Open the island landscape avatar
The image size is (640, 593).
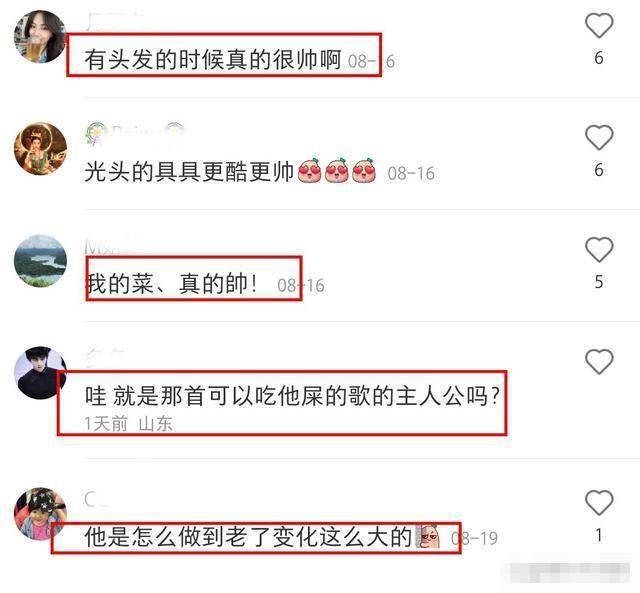(x=40, y=260)
